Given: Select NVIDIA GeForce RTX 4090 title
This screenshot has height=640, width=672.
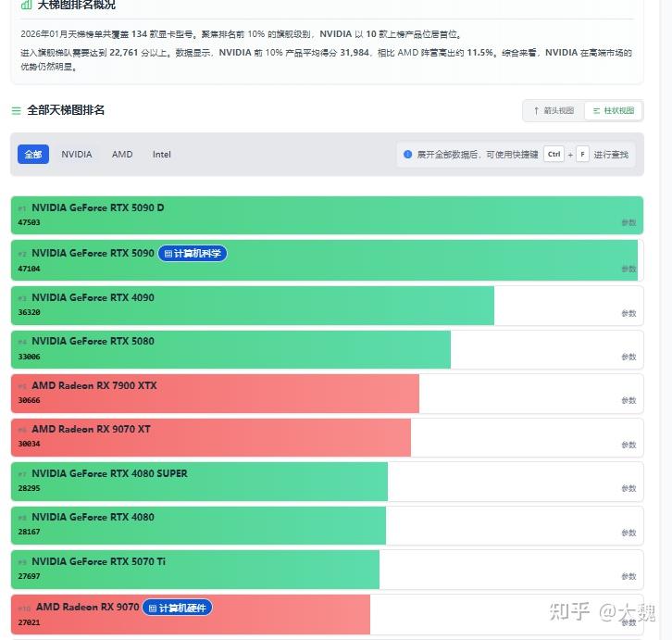Looking at the screenshot, I should [x=93, y=297].
